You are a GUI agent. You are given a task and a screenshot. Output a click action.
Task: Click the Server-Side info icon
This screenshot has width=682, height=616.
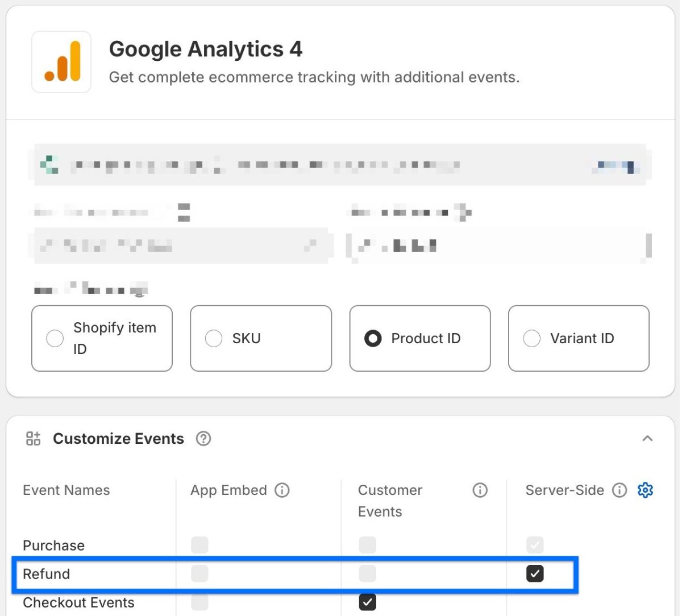point(619,490)
